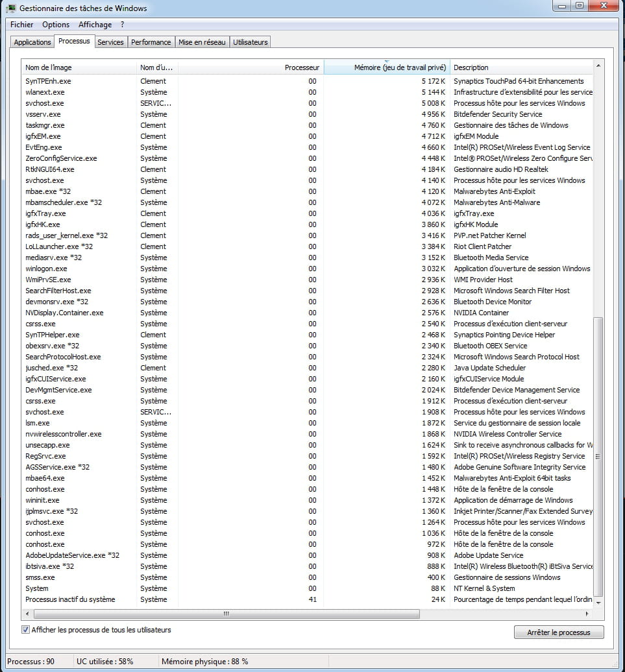Toggle 'Afficher les processus de tous les utilisateurs' checkbox
The image size is (625, 672).
click(26, 630)
